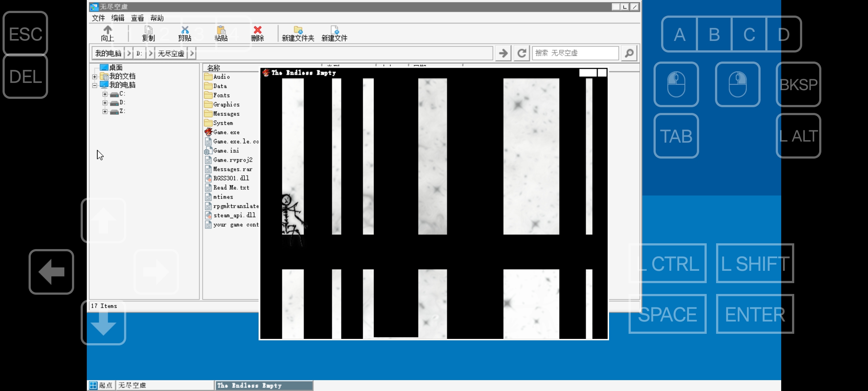Switch to The Endless Empty taskbar item
868x391 pixels.
click(264, 386)
